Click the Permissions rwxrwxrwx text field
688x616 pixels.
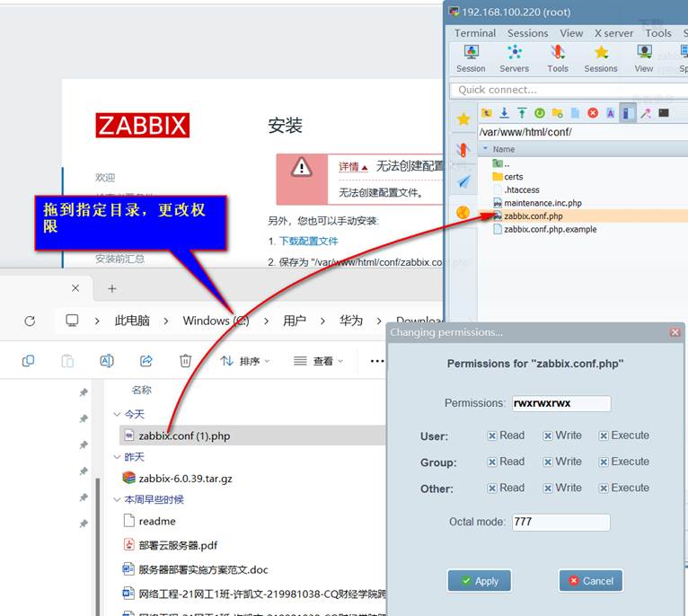click(561, 404)
